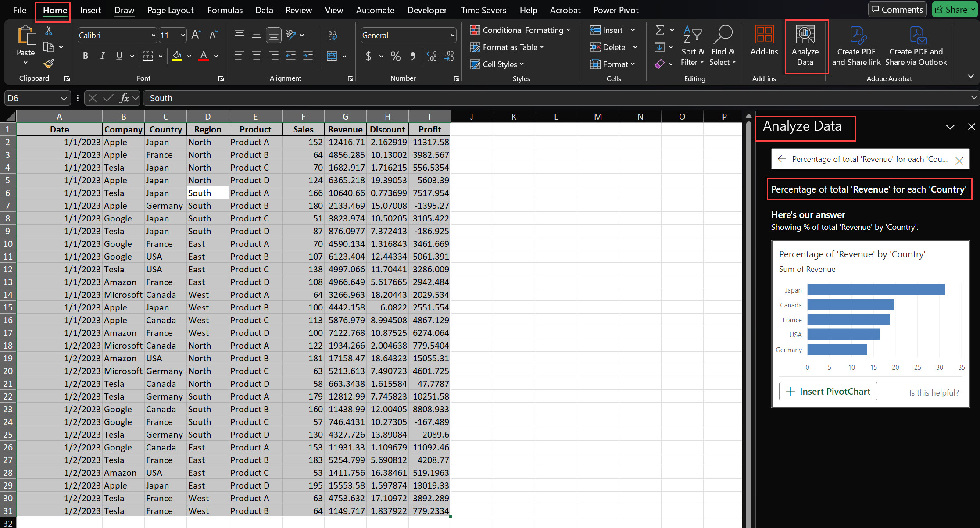
Task: Toggle Align Left
Action: pos(239,56)
